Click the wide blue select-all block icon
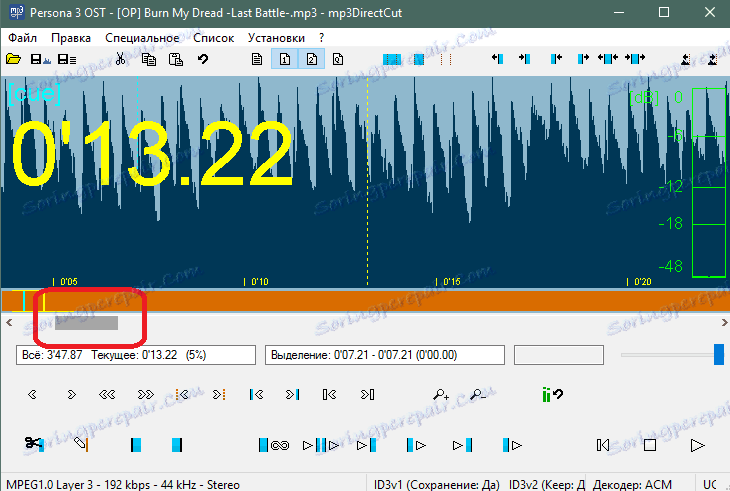Screen dimensions: 730x491 tap(392, 59)
